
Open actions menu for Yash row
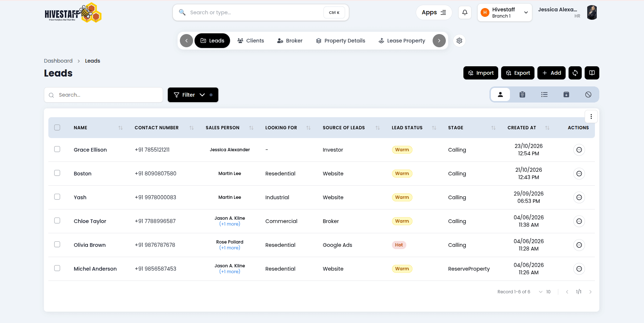(x=579, y=197)
